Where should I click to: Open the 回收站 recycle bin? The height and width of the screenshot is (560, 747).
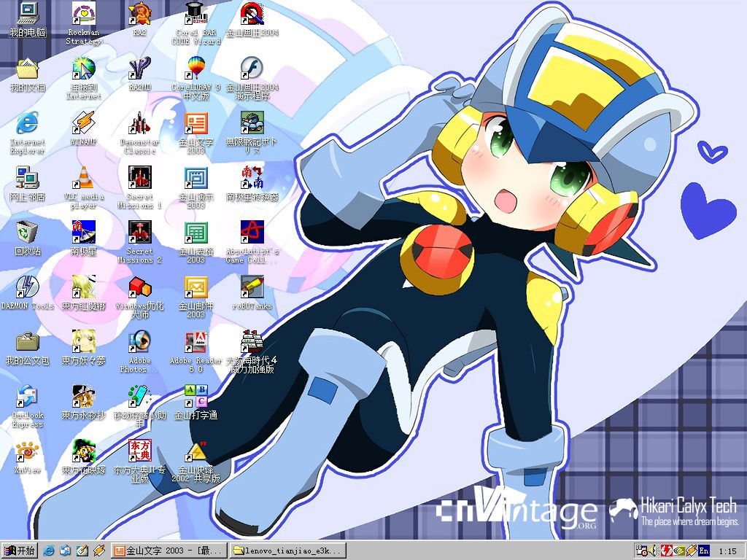28,238
